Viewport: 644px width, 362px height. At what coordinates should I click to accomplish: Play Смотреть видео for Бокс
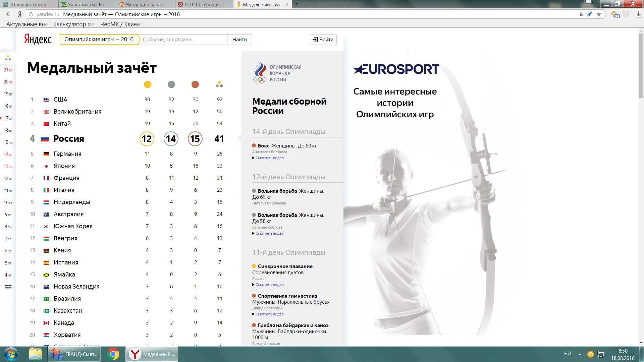coord(269,158)
